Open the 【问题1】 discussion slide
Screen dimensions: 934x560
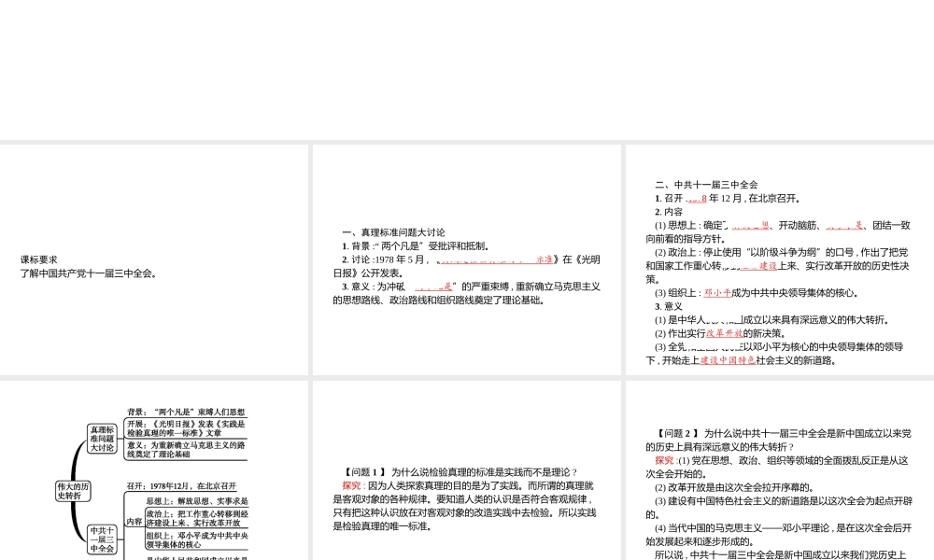[466, 470]
